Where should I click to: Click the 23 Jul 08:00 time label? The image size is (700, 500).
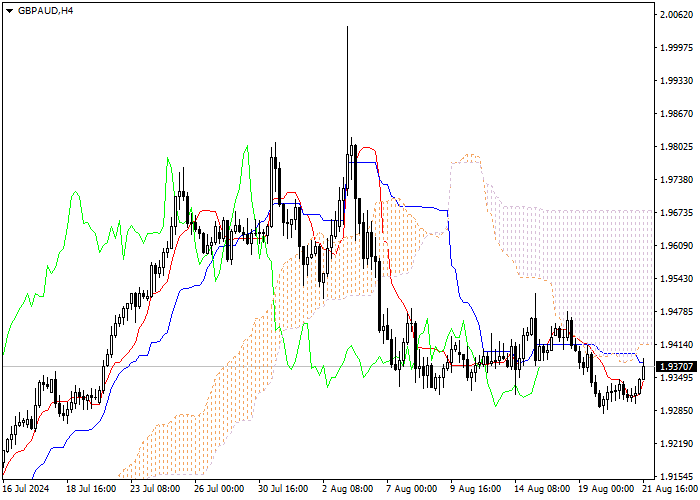pos(156,489)
